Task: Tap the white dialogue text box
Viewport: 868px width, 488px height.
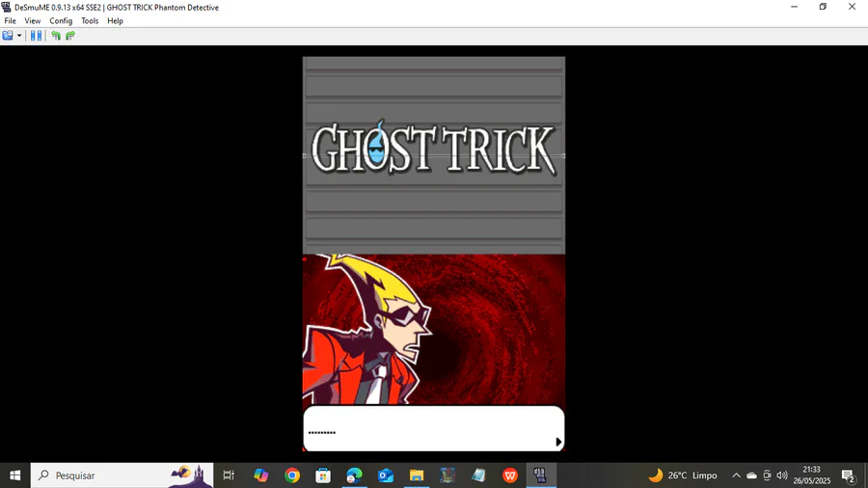Action: point(433,428)
